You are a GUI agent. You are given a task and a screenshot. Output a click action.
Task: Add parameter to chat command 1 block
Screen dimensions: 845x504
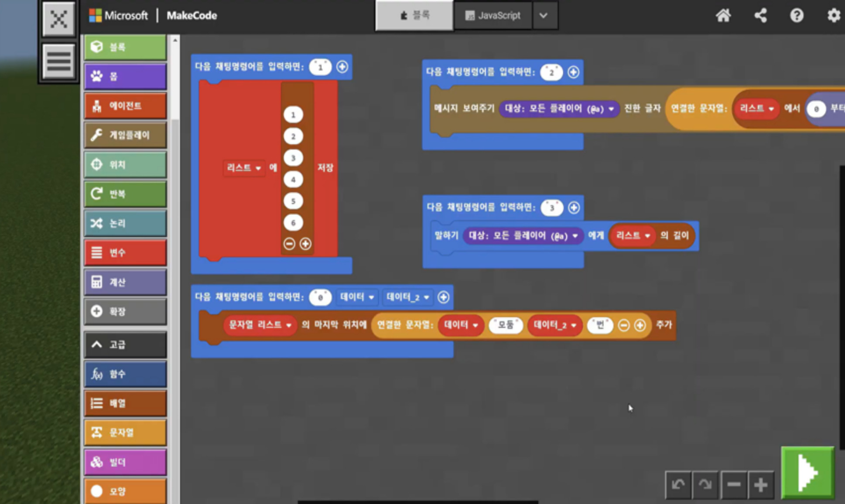click(342, 67)
